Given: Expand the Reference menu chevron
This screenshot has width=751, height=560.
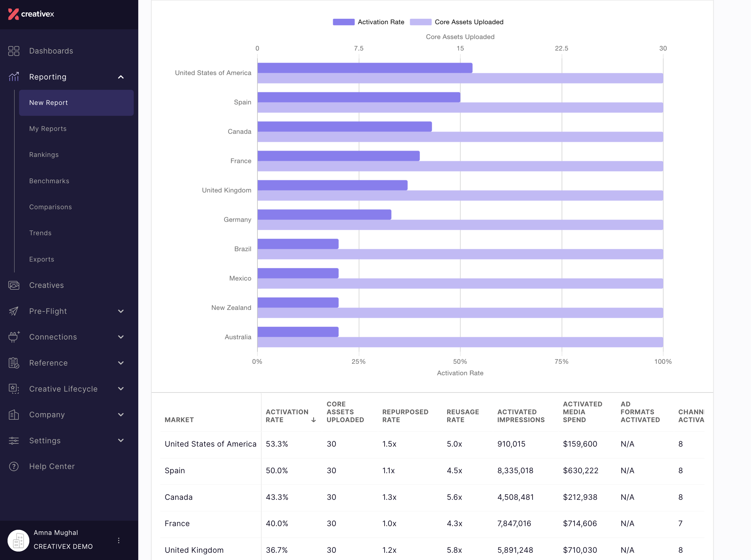Looking at the screenshot, I should pyautogui.click(x=121, y=363).
